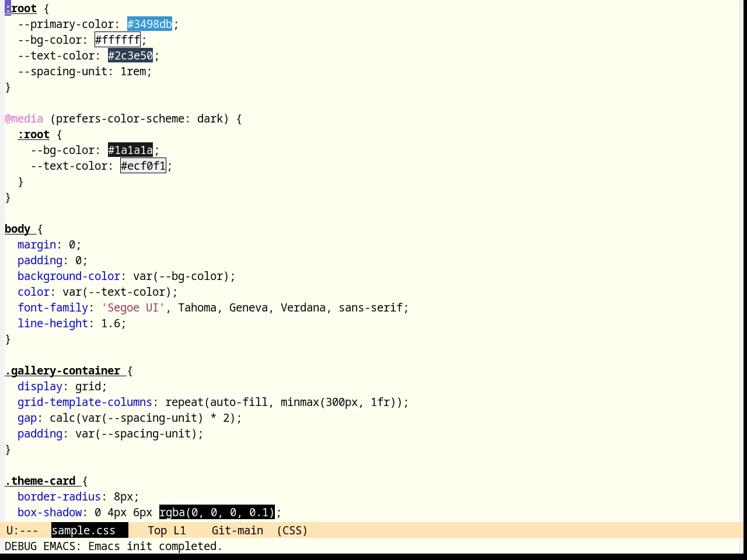Click the nested :root selector inside @media
The height and width of the screenshot is (560, 747).
point(34,134)
